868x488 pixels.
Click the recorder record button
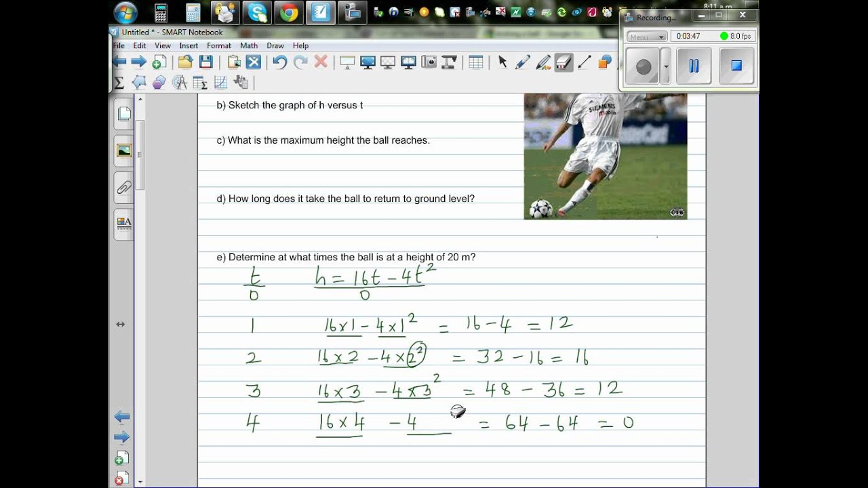pos(644,66)
